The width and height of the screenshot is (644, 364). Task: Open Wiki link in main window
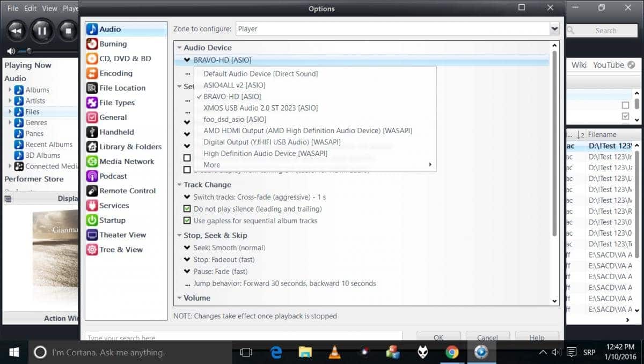579,65
